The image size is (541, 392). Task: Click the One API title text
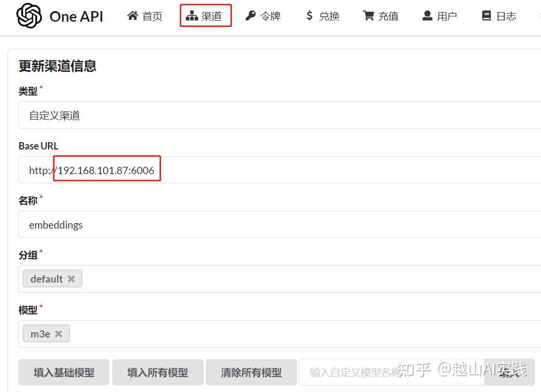pos(76,16)
